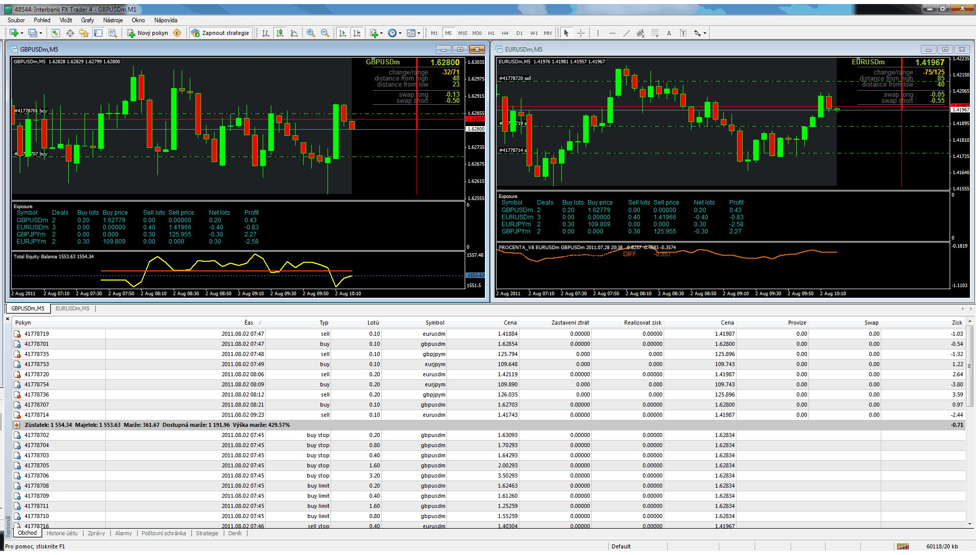Viewport: 980px width, 555px height.
Task: Select the MN timeframe
Action: 548,33
